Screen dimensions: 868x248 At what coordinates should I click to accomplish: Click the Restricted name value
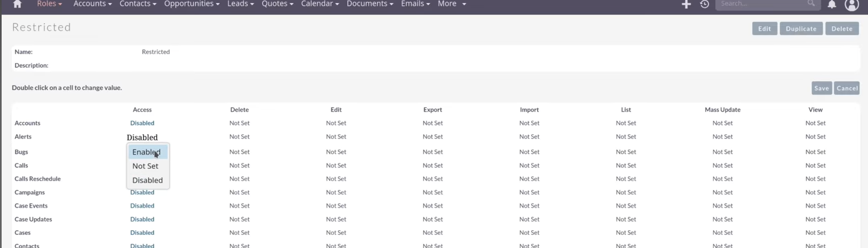point(156,52)
